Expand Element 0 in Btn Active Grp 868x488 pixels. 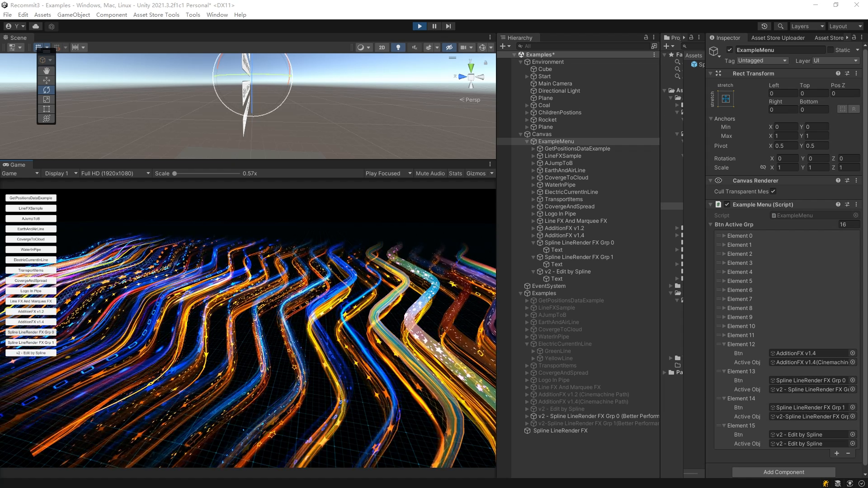pyautogui.click(x=724, y=236)
